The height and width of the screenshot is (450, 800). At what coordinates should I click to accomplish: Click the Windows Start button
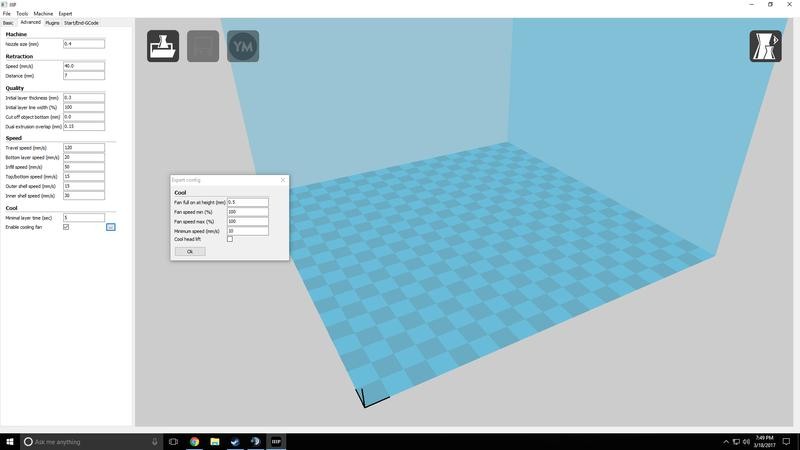tap(10, 441)
